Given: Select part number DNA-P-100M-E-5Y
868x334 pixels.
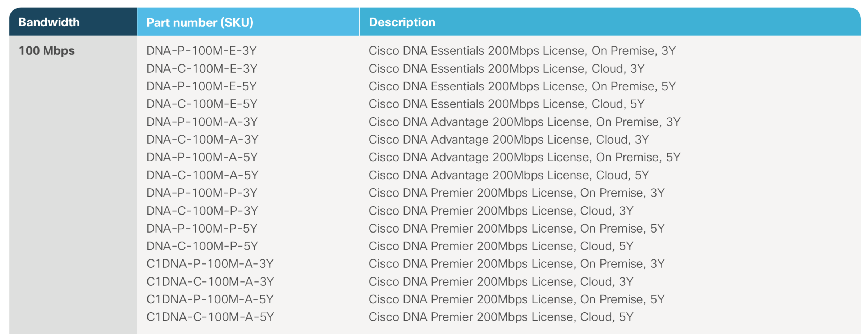Looking at the screenshot, I should 201,86.
